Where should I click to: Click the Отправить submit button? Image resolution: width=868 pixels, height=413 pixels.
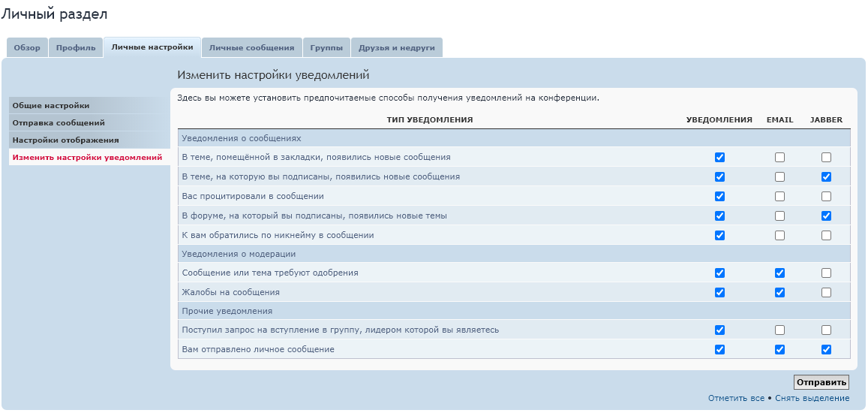click(821, 382)
